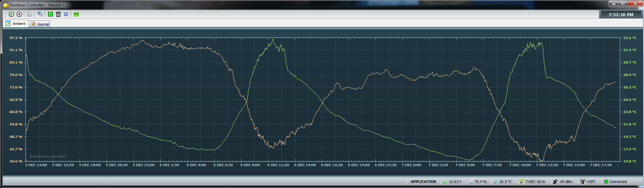
Task: Select the Ambient tab
Action: point(16,24)
